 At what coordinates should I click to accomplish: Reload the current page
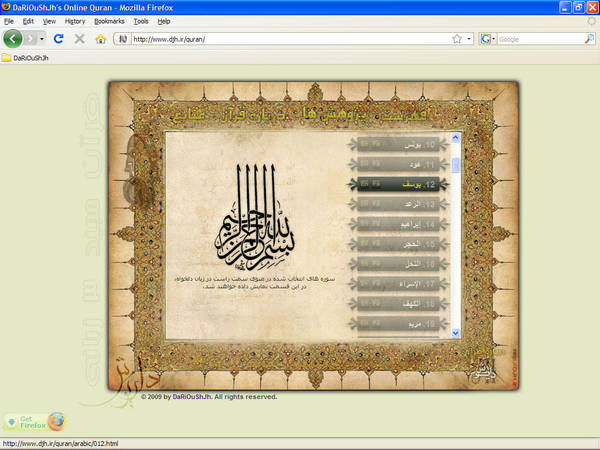[59, 39]
